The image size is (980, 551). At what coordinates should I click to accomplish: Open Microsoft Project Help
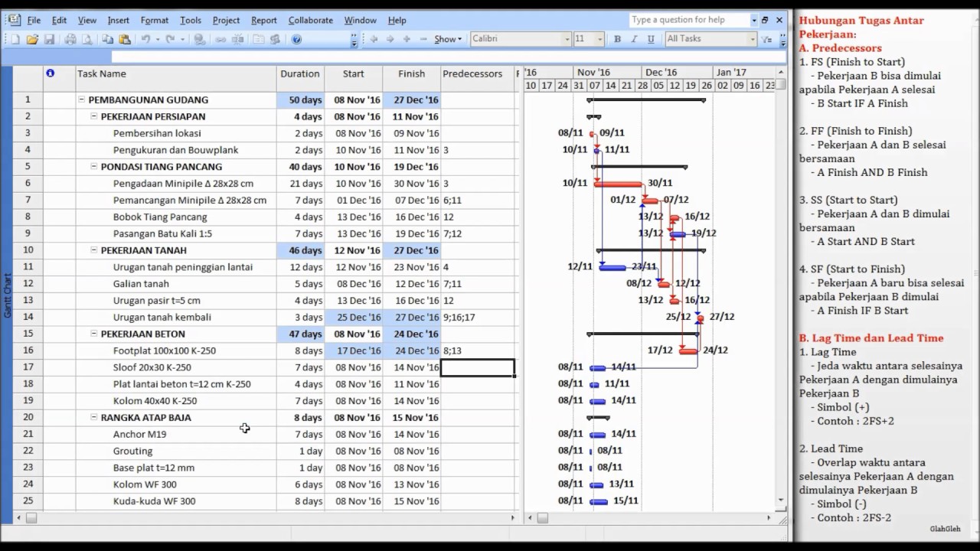pyautogui.click(x=296, y=39)
